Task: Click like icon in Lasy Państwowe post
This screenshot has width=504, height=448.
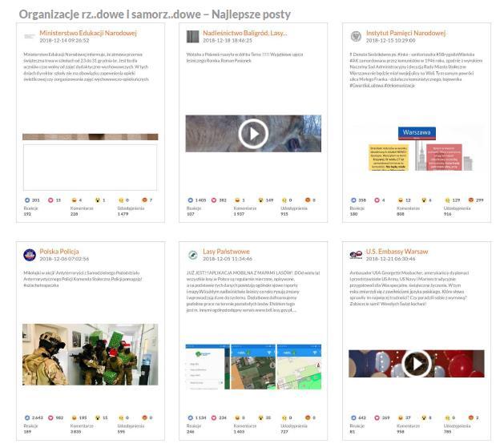Action: click(x=191, y=418)
